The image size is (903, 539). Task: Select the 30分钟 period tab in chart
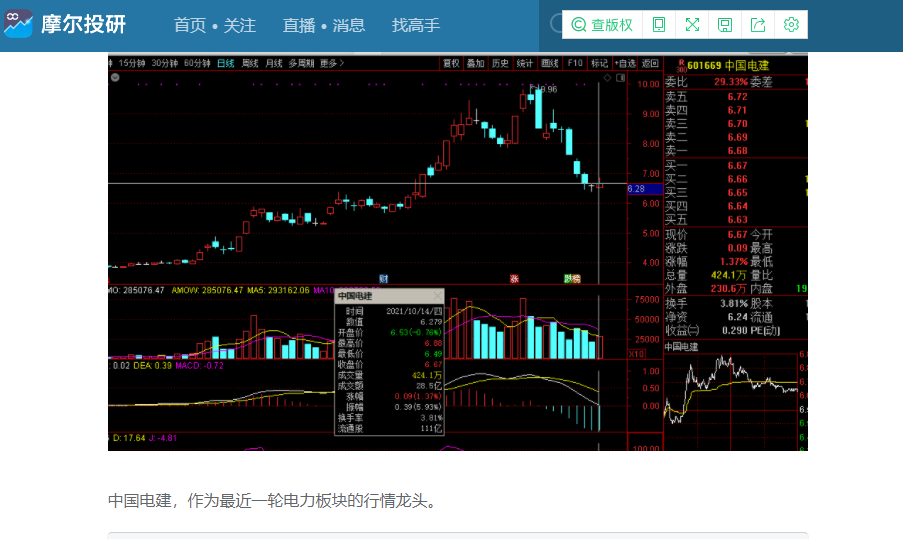point(164,63)
